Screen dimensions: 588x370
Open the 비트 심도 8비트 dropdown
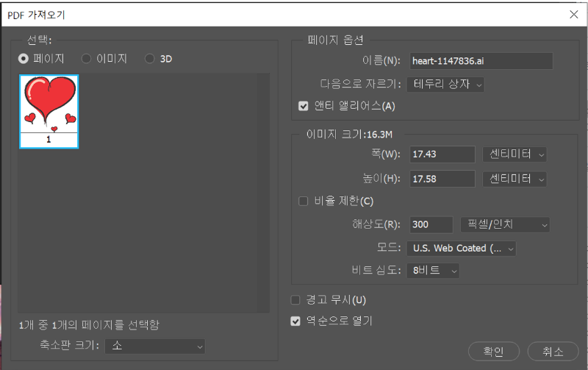(x=433, y=271)
